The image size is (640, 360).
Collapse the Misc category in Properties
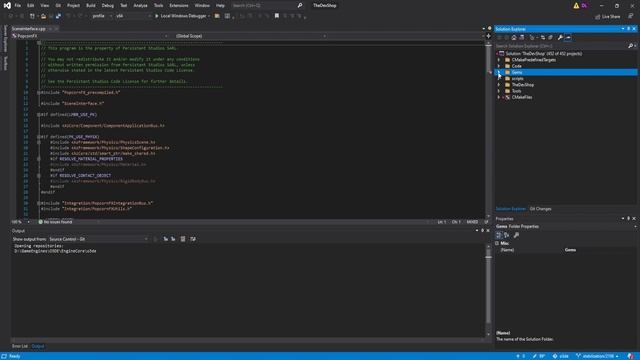tap(497, 243)
